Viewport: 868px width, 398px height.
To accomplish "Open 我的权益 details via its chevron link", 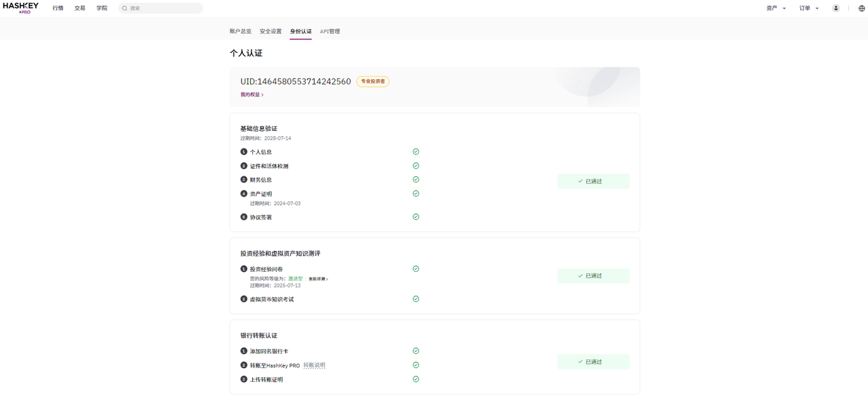I will coord(252,95).
